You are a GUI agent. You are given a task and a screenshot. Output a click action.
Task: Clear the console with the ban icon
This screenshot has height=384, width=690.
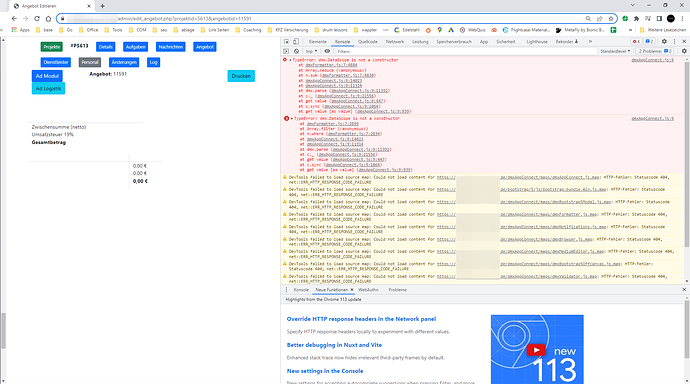click(297, 51)
